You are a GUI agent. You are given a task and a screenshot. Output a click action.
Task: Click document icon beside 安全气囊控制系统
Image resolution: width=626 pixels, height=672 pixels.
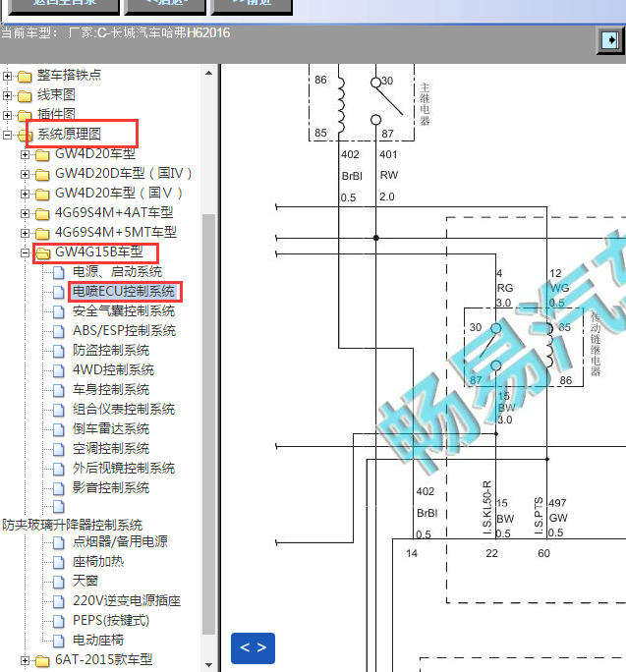coord(58,312)
